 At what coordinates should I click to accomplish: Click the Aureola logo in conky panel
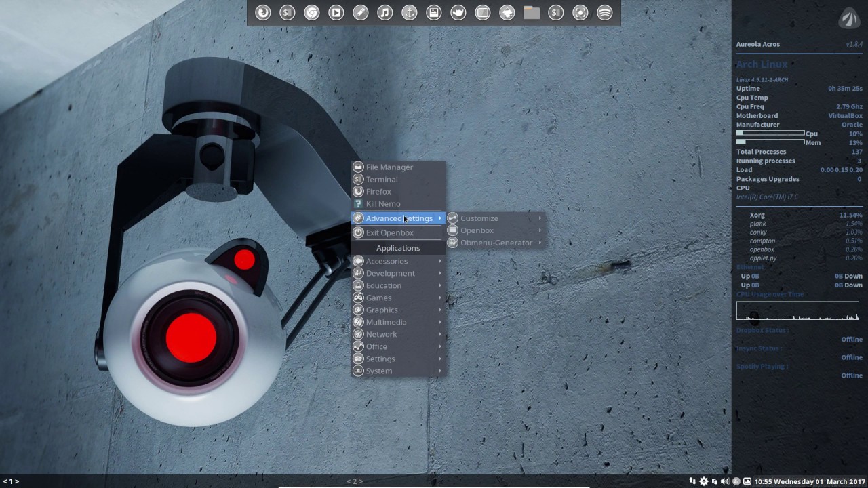pos(849,18)
